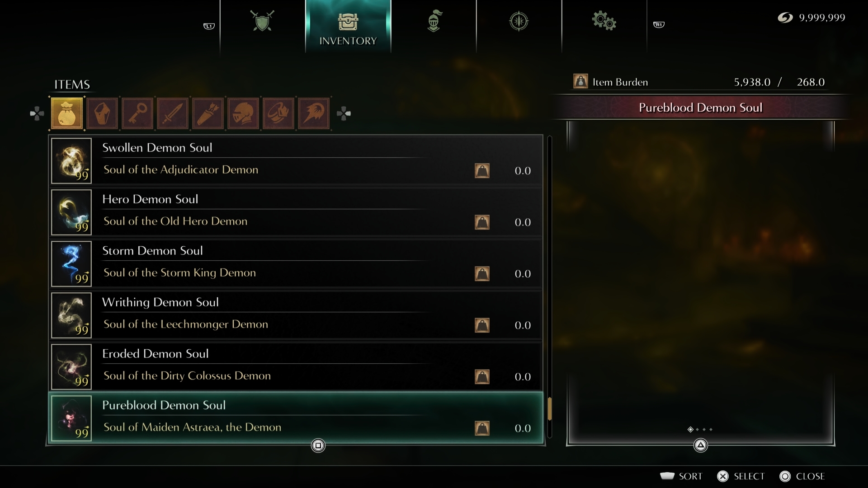Click the CLOSE button prompt

[x=802, y=476]
